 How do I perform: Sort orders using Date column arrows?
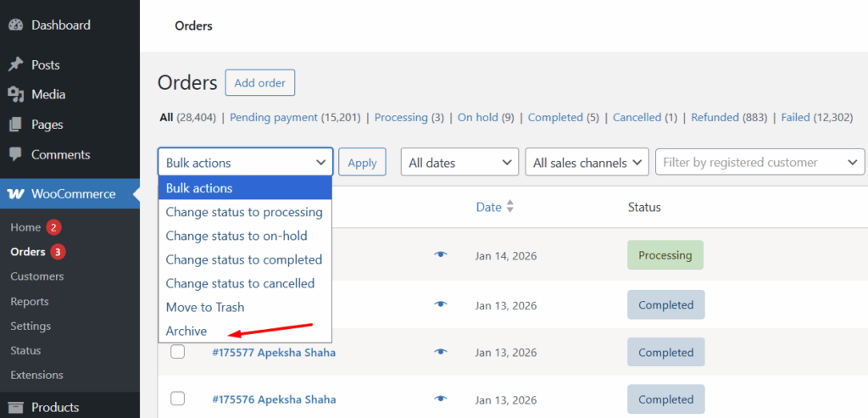(x=509, y=207)
